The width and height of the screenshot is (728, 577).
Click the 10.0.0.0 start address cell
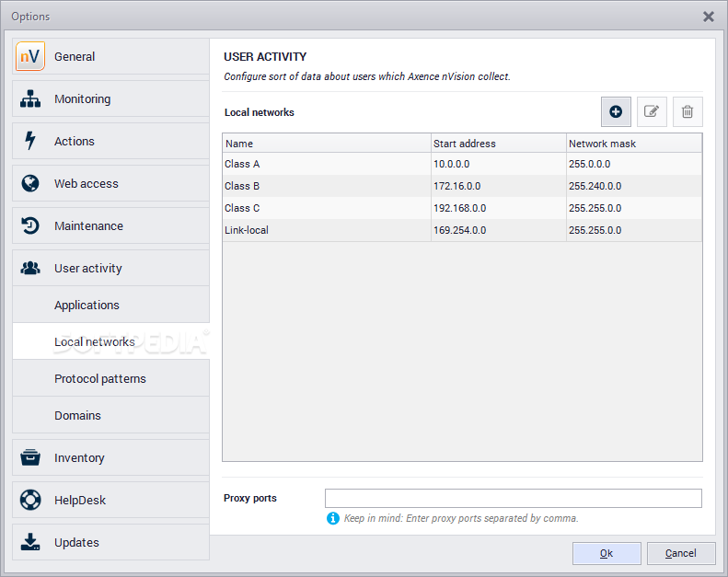499,164
